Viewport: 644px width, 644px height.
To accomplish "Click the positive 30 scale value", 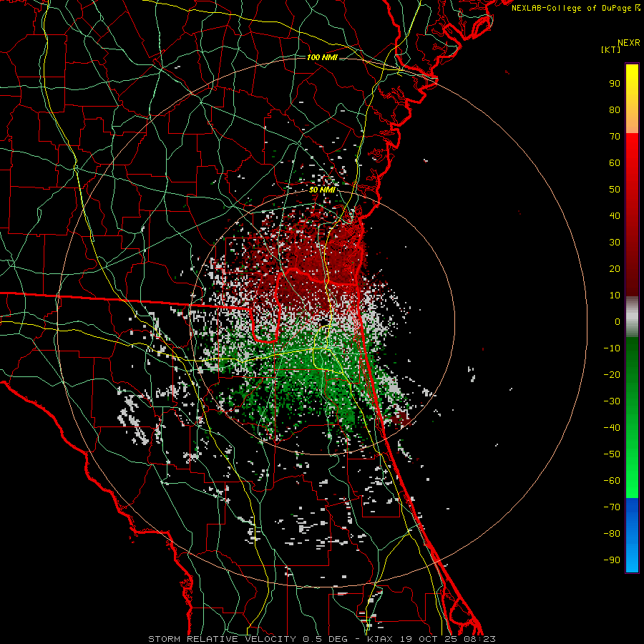I will point(615,243).
